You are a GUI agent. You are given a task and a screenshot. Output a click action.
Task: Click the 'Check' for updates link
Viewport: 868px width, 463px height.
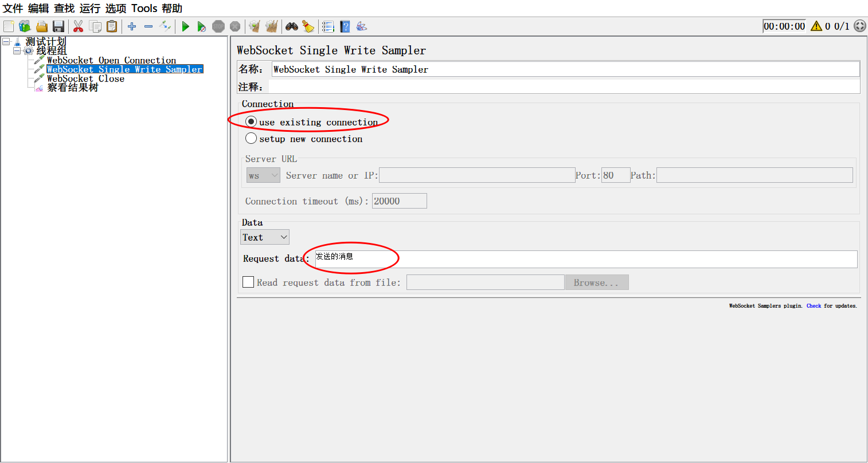(x=814, y=306)
